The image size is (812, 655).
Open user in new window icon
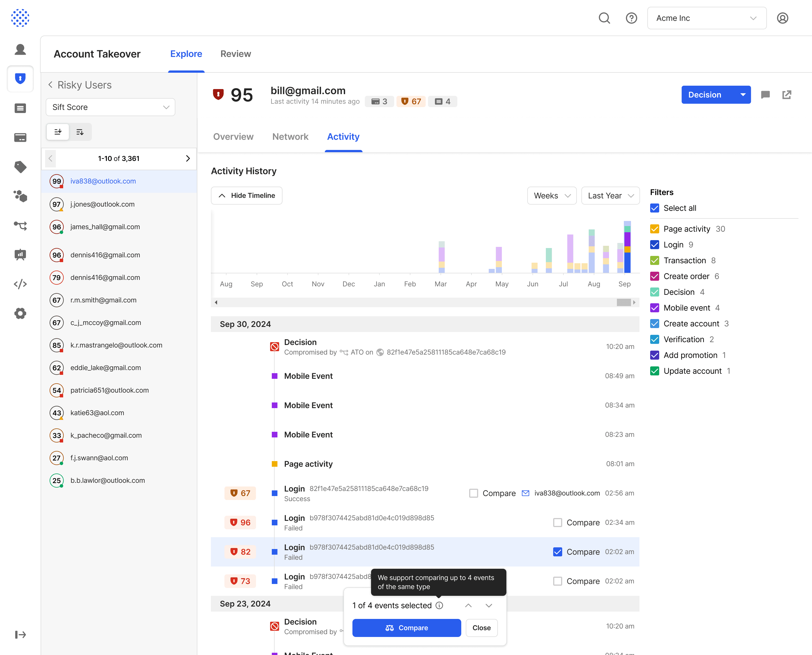(x=787, y=95)
